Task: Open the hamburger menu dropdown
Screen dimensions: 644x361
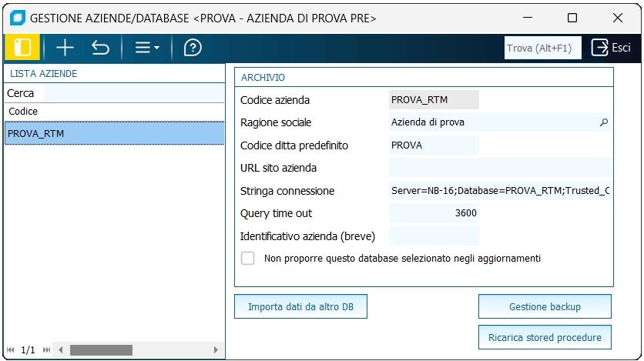Action: [146, 48]
